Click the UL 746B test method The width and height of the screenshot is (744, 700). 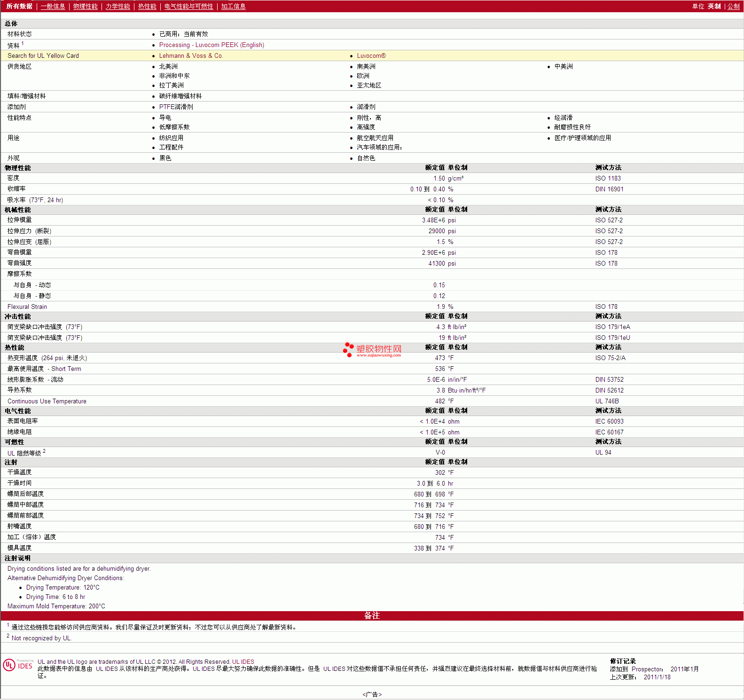607,401
